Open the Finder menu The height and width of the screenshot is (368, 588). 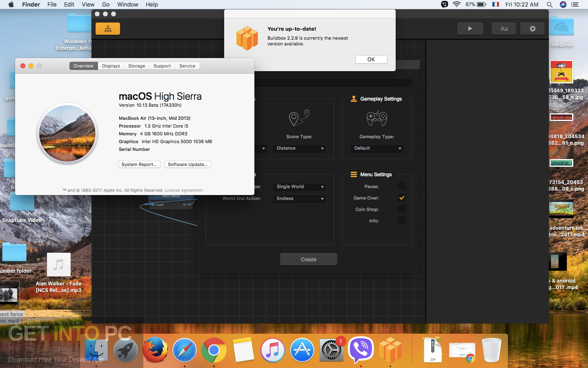(x=31, y=4)
